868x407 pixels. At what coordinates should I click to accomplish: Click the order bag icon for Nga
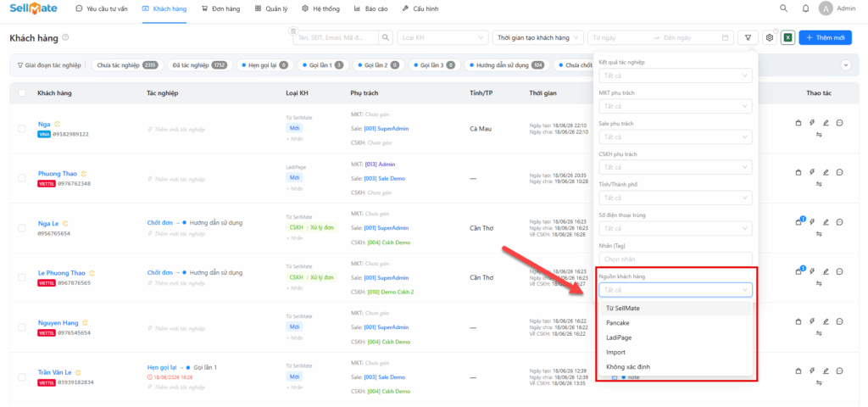798,122
